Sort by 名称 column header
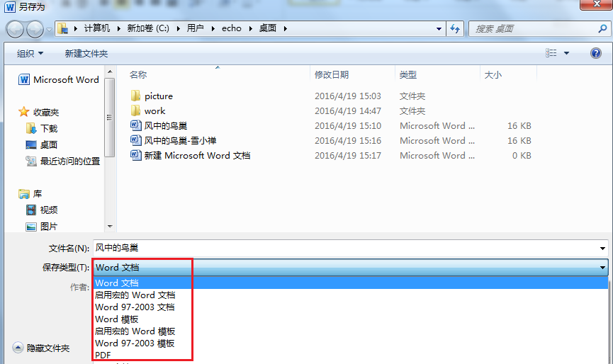The height and width of the screenshot is (364, 613). click(138, 74)
